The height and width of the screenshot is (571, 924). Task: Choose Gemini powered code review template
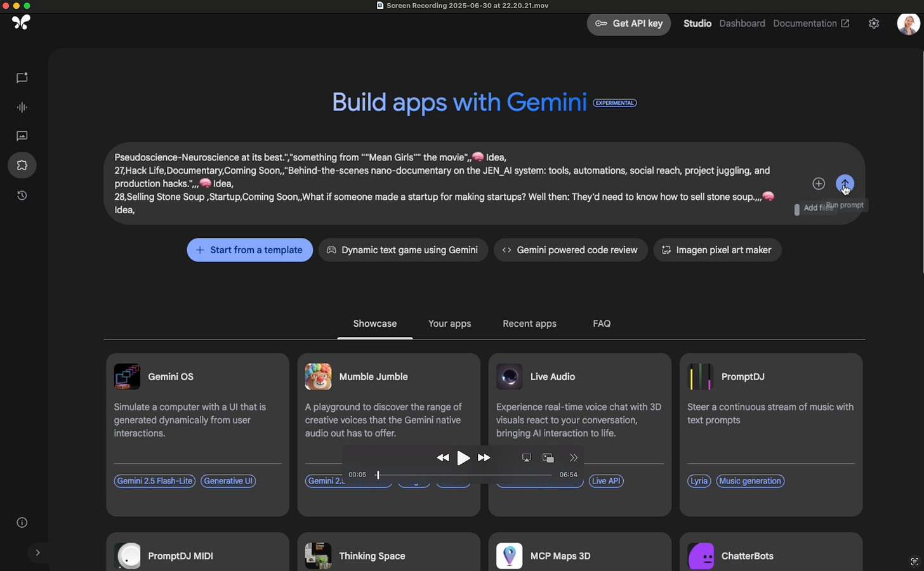(570, 250)
